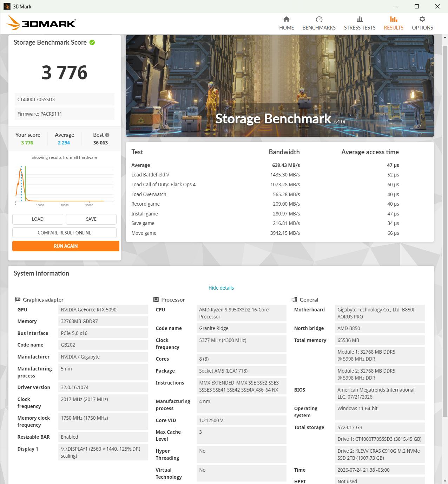Click the scrollbar up arrow
Screen dimensions: 448x484
click(445, 37)
